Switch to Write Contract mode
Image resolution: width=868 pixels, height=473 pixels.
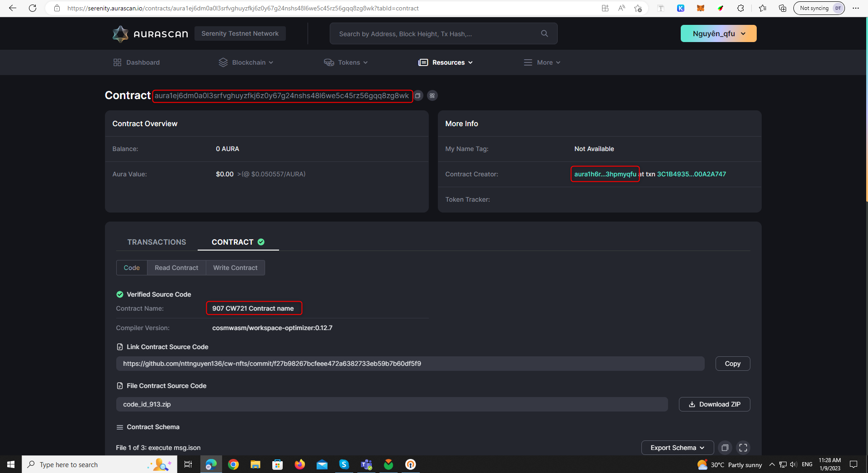tap(235, 267)
